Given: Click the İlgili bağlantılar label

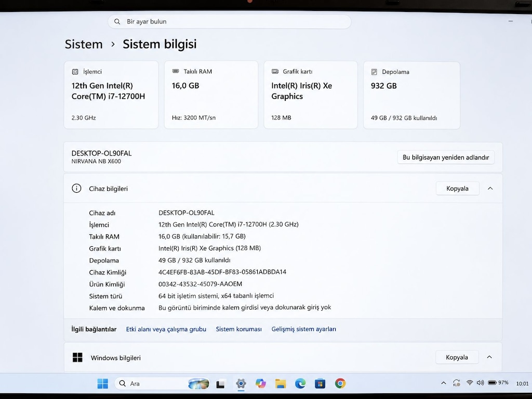Looking at the screenshot, I should click(94, 329).
